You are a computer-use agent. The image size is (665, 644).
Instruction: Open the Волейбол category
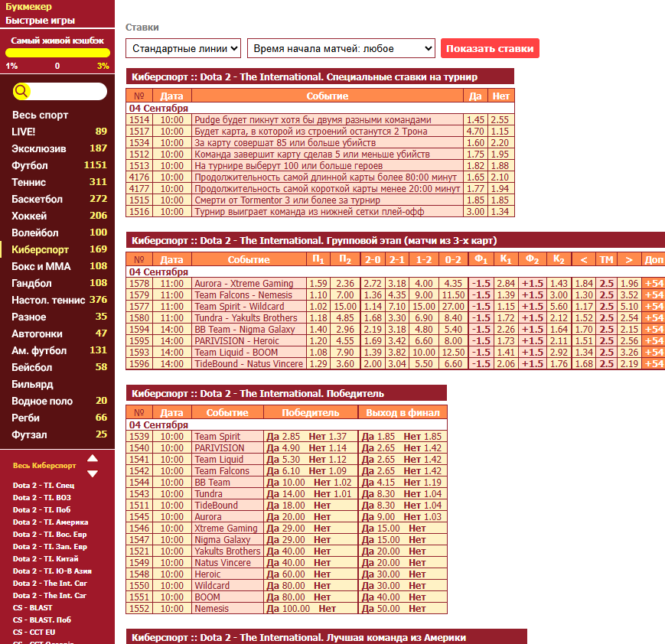[x=34, y=233]
